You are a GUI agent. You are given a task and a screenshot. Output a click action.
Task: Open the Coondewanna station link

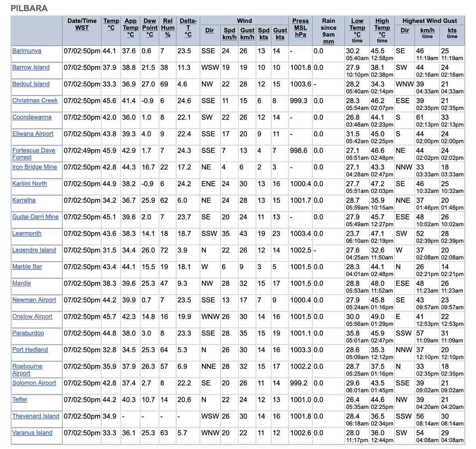pos(32,118)
